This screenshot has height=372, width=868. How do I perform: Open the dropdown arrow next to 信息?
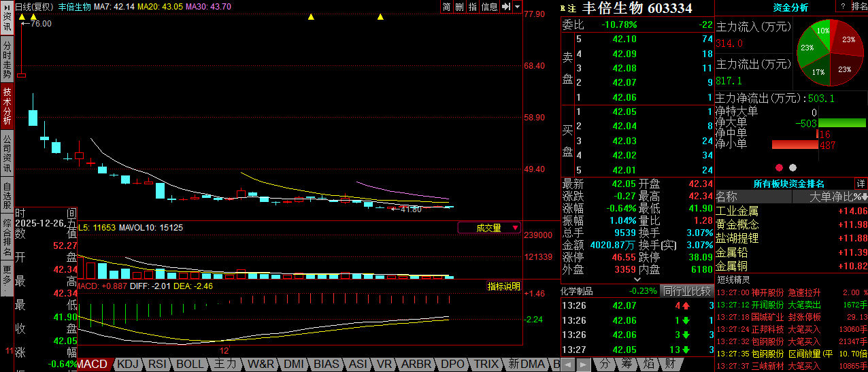(x=517, y=7)
